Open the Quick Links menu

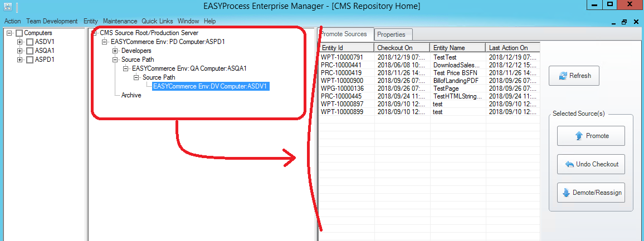(157, 21)
